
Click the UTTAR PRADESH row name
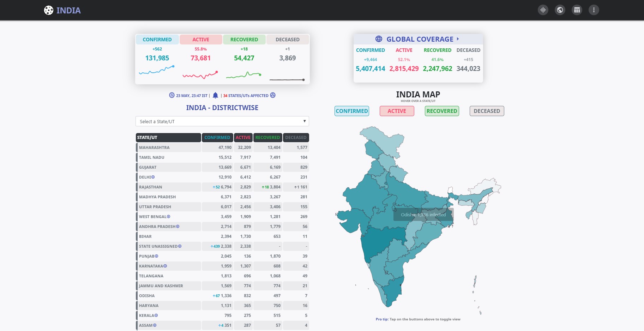tap(155, 207)
